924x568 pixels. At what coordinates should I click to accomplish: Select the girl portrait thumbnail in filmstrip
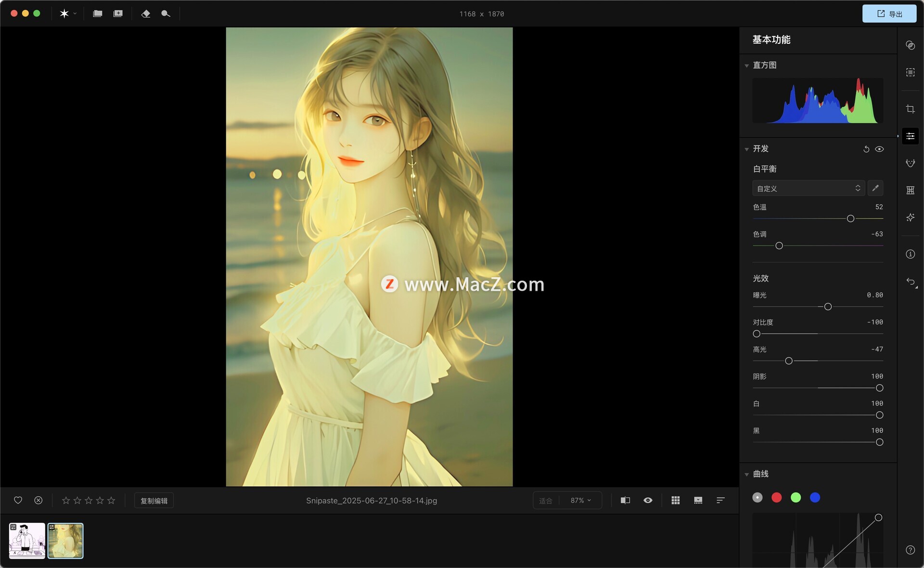coord(65,541)
